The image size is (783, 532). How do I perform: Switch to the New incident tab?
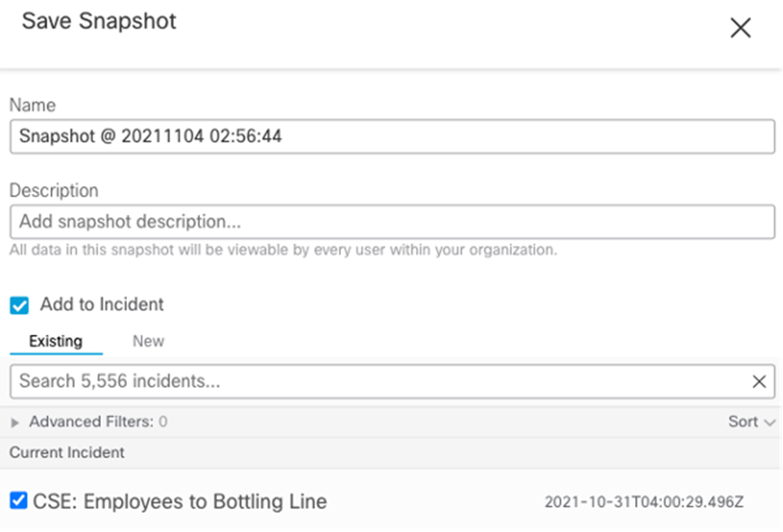[148, 341]
